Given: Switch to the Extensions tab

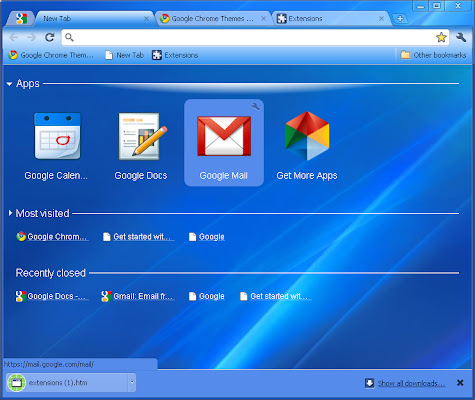Looking at the screenshot, I should click(x=331, y=19).
